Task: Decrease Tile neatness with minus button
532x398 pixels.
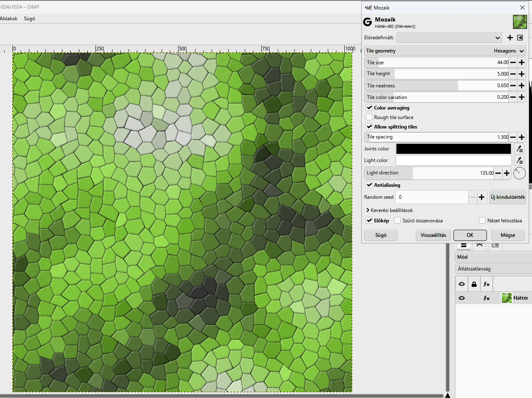Action: click(513, 86)
